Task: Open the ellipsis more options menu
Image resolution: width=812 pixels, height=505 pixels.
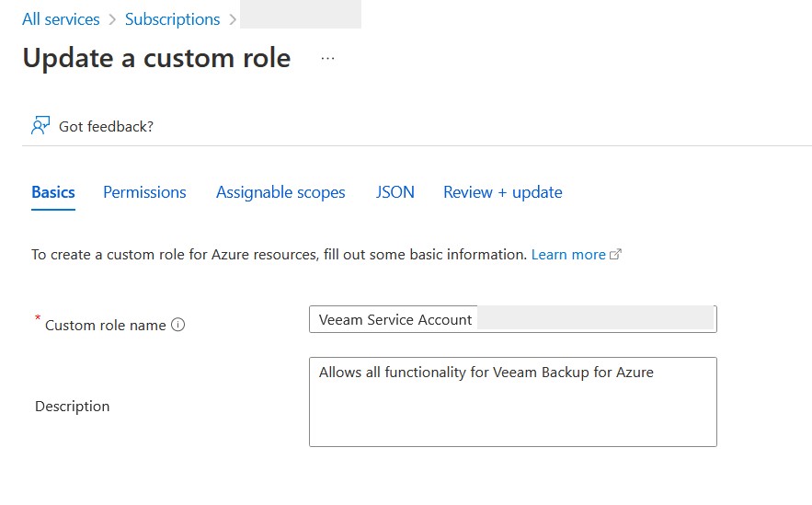Action: [327, 59]
